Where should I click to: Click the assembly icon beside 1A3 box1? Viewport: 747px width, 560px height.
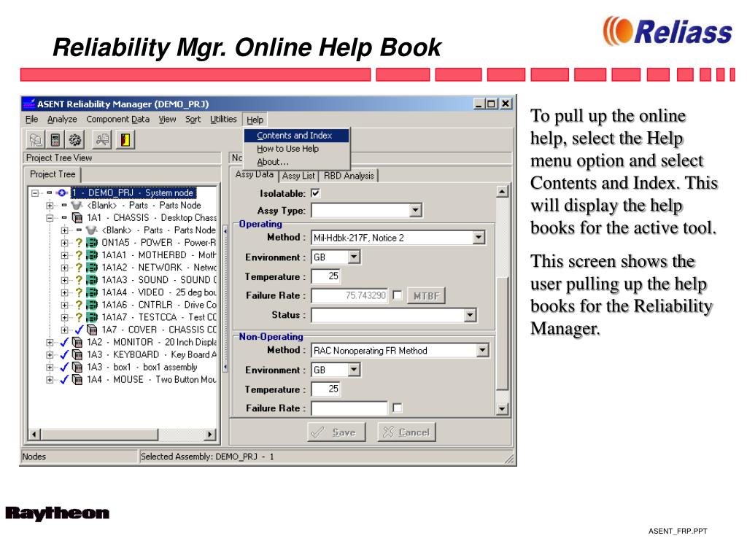coord(77,367)
